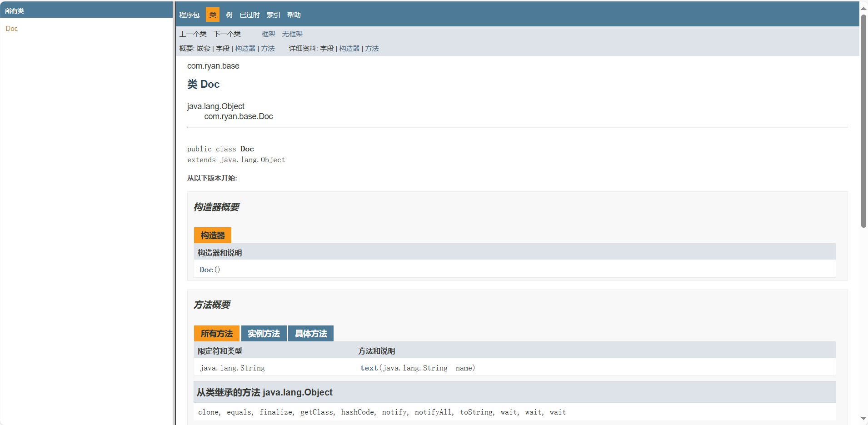Click the 方法和说明 column header

click(x=377, y=351)
